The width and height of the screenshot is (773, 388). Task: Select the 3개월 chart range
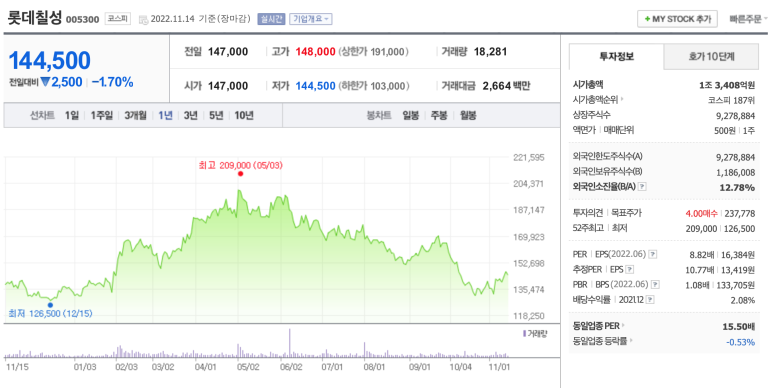click(135, 115)
